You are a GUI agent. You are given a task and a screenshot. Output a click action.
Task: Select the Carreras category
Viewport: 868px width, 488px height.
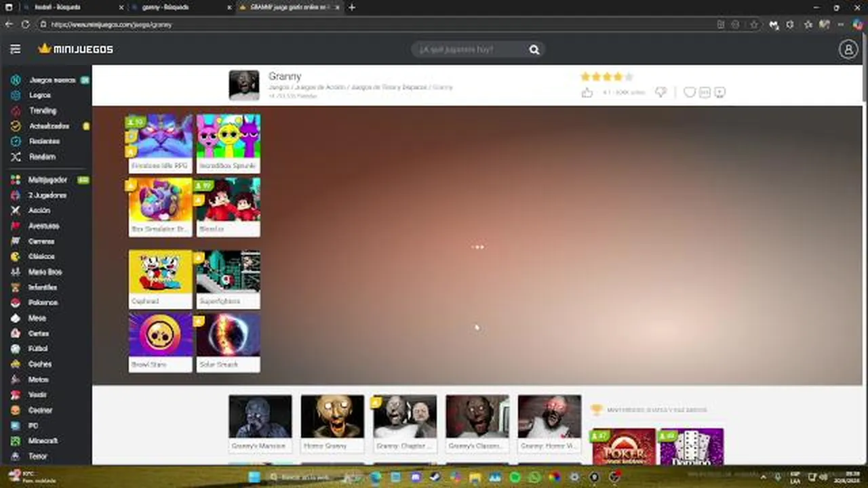tap(41, 241)
